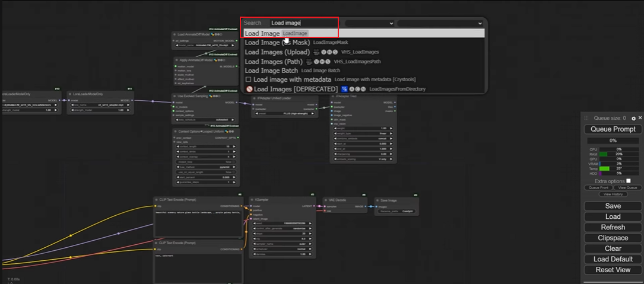Collapse the Save Image node via its title dot
644x284 pixels.
coord(377,200)
